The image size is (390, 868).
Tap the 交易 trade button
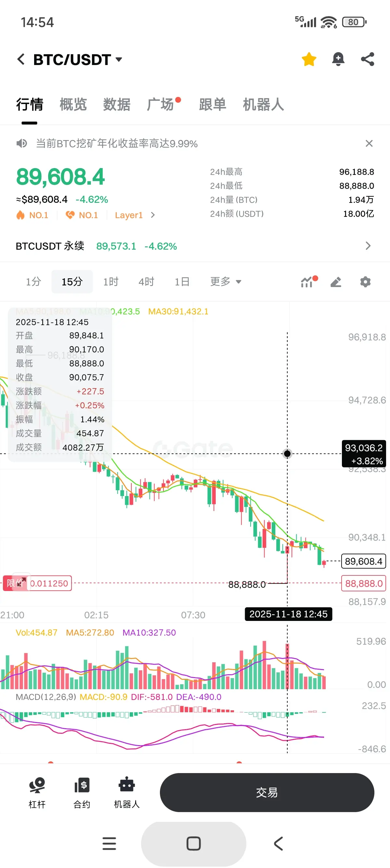pos(267,793)
